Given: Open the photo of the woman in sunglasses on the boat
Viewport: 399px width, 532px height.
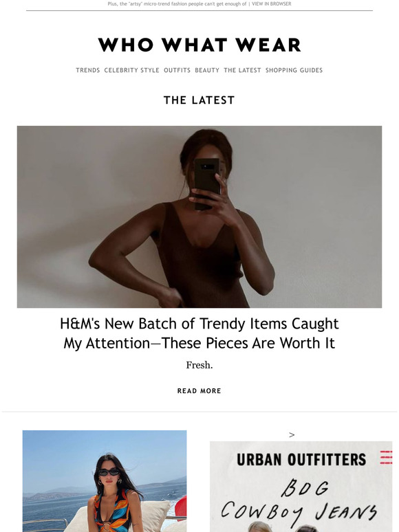Looking at the screenshot, I should click(105, 481).
